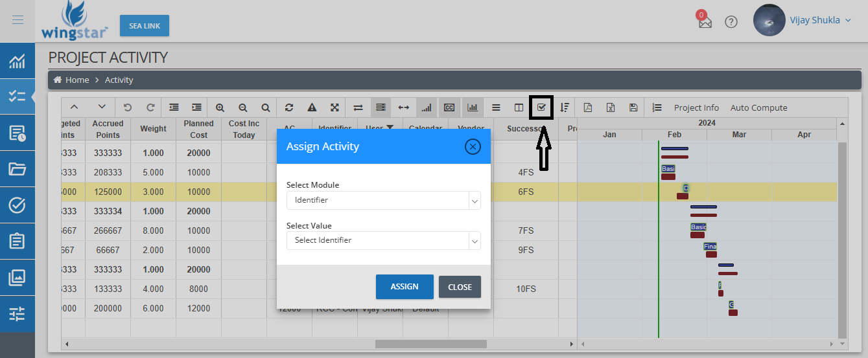Toggle the signal bars toolbar button
The height and width of the screenshot is (358, 868).
pyautogui.click(x=426, y=107)
